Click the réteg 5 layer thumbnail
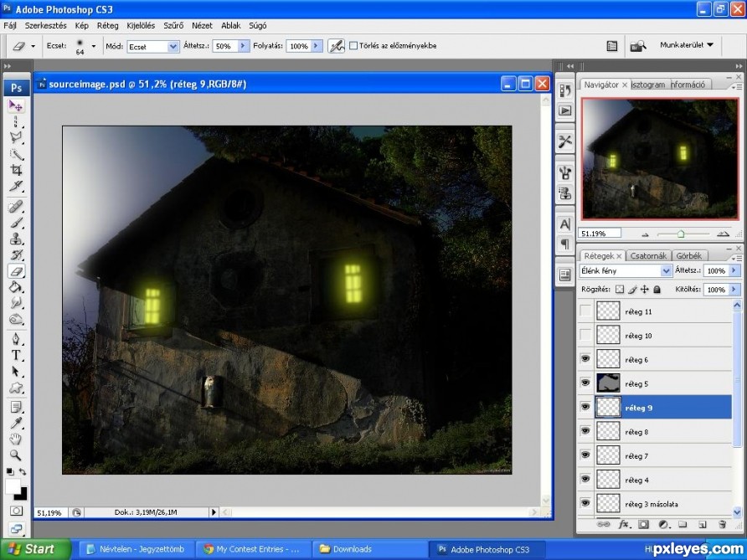747x560 pixels. [x=608, y=383]
